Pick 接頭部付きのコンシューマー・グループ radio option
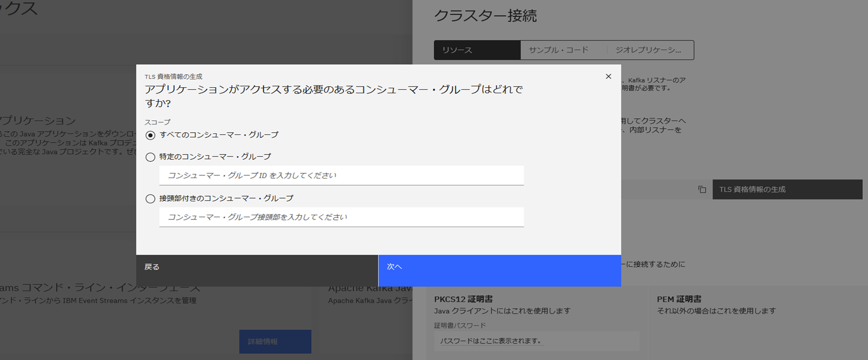 [x=150, y=199]
